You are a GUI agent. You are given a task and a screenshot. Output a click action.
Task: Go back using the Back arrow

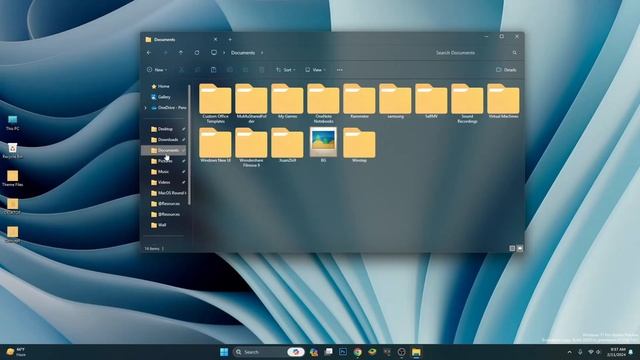tap(149, 53)
